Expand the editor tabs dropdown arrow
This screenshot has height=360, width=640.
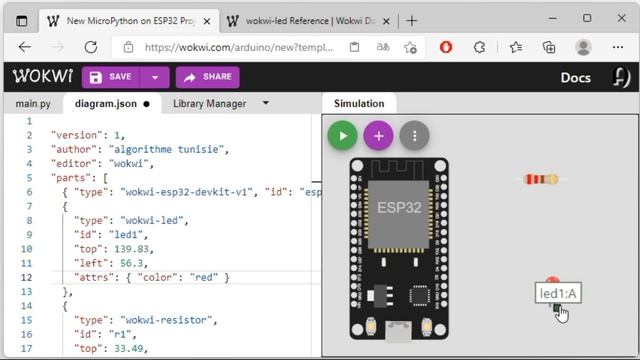click(266, 103)
